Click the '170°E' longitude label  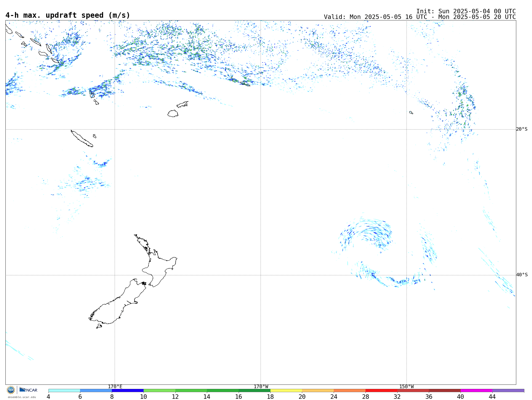pyautogui.click(x=115, y=387)
